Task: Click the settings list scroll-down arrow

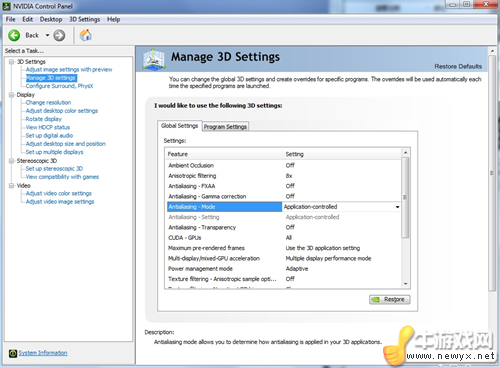Action: point(406,284)
